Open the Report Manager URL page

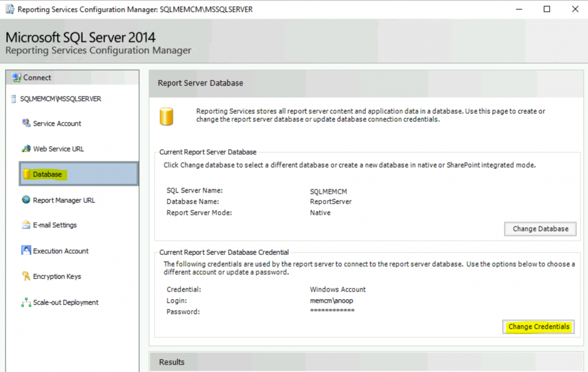point(64,201)
